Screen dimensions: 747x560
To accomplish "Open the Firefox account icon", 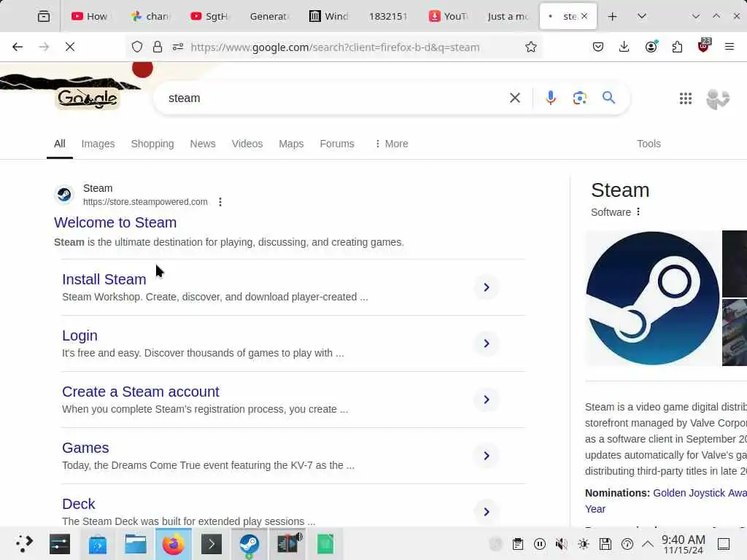I will click(x=651, y=47).
